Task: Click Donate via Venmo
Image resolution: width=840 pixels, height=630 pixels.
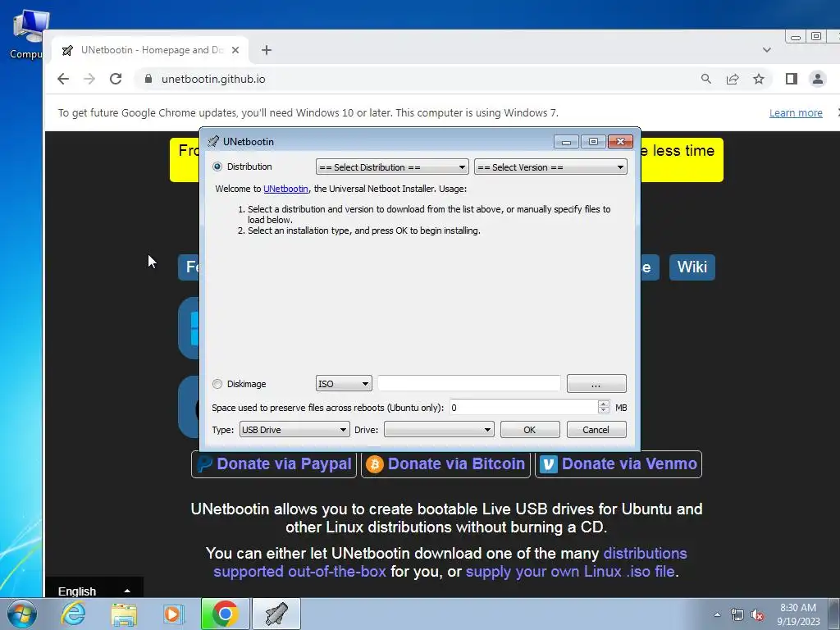Action: (x=619, y=464)
